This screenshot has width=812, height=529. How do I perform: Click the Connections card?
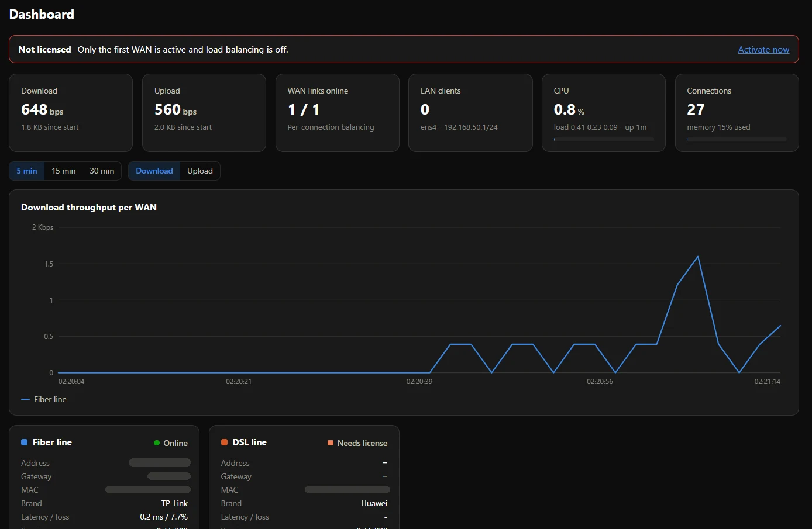(737, 113)
